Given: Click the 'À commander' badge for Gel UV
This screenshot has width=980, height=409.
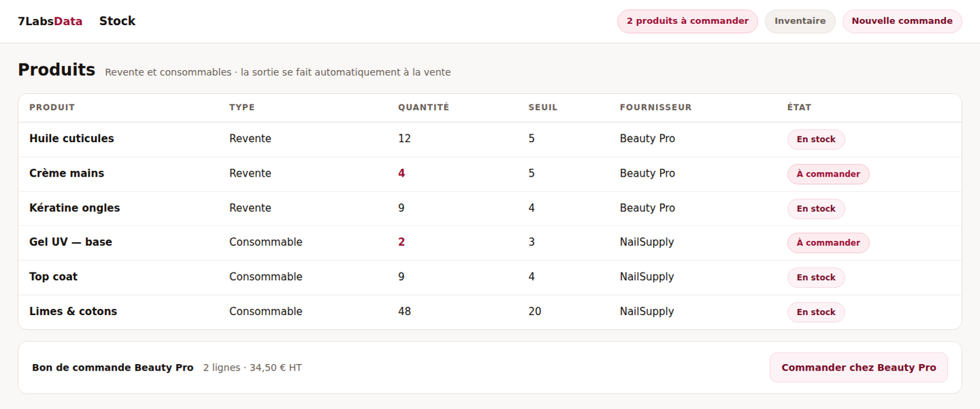Looking at the screenshot, I should (x=828, y=243).
